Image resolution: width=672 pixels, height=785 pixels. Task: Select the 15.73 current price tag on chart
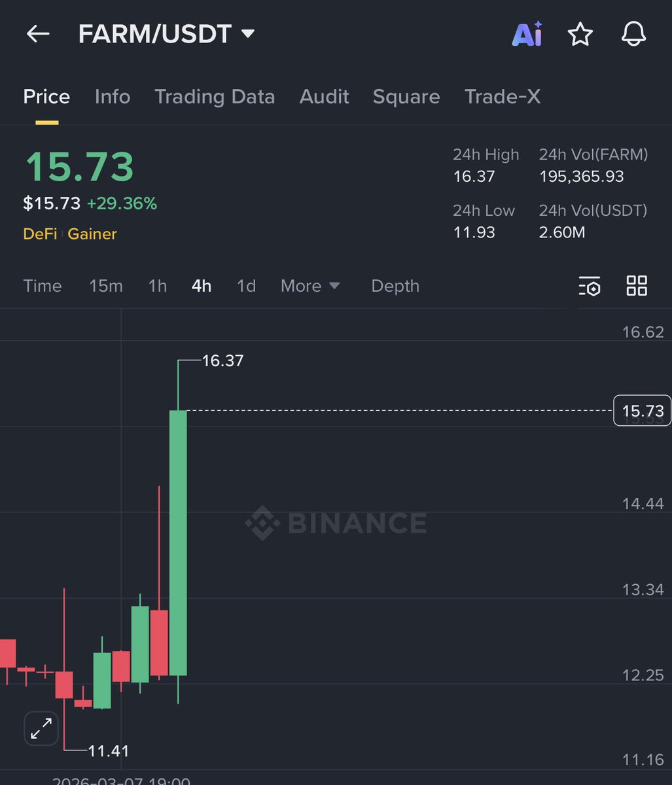pyautogui.click(x=642, y=411)
